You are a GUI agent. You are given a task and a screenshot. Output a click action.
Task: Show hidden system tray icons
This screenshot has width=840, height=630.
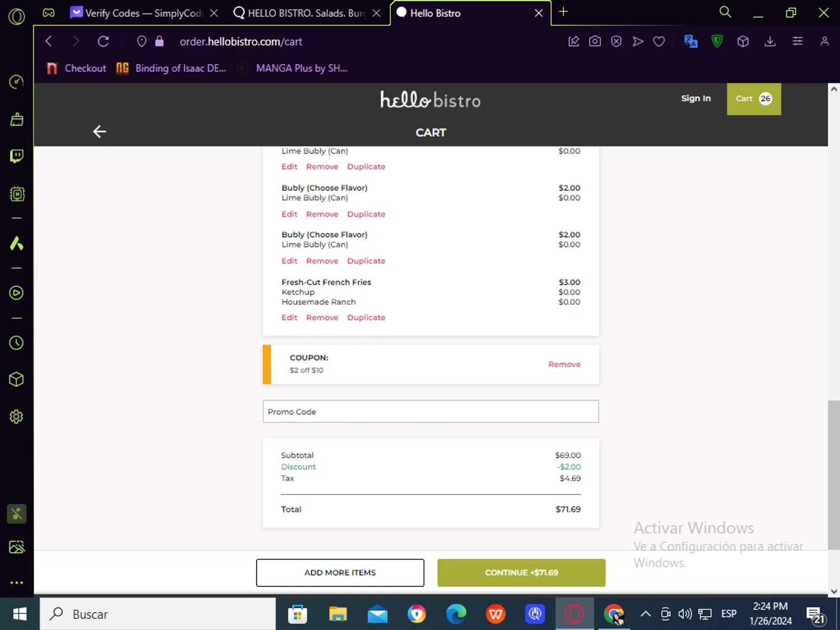[645, 614]
